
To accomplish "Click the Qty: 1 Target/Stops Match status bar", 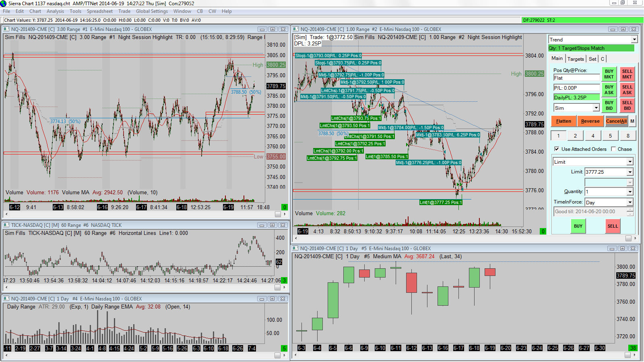I will click(x=591, y=48).
